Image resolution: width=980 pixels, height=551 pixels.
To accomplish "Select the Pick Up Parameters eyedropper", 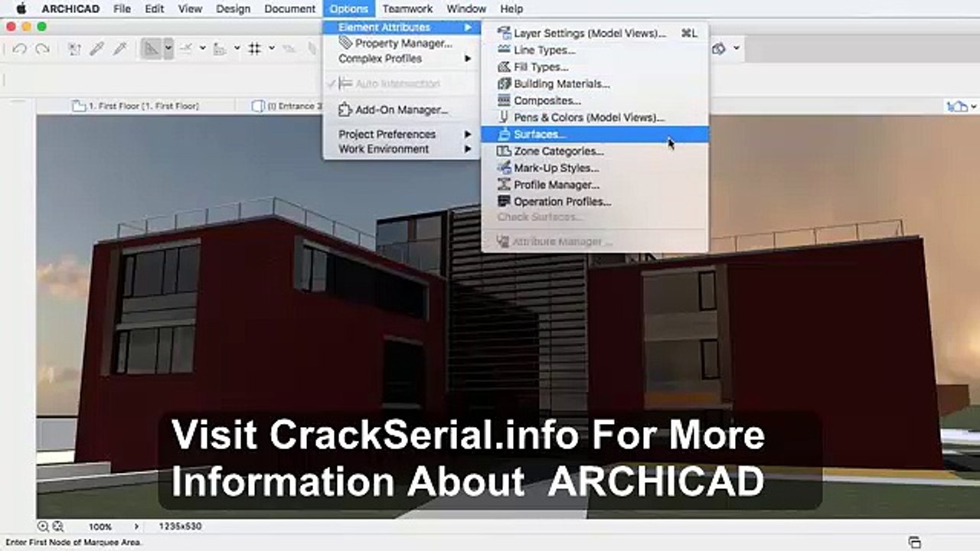I will click(96, 49).
